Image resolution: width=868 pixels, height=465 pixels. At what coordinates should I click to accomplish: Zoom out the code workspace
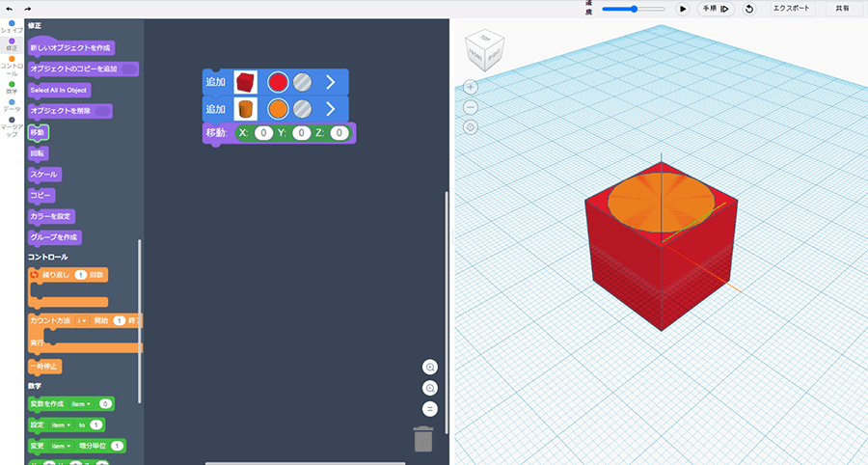[x=429, y=388]
